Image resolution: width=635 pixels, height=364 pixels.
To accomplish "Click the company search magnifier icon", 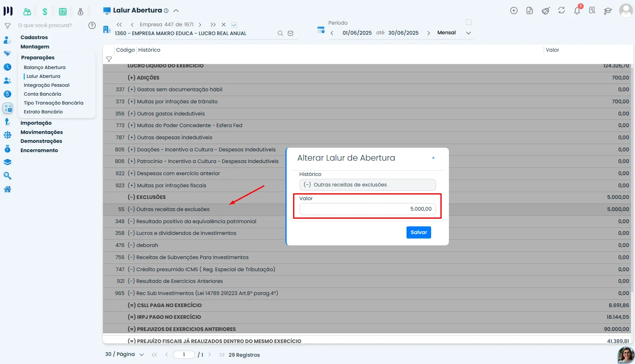I will coord(280,33).
